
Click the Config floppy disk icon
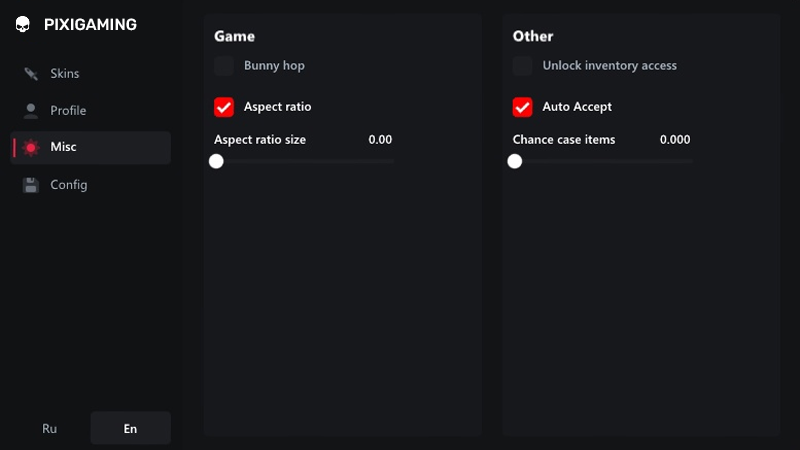[x=31, y=185]
